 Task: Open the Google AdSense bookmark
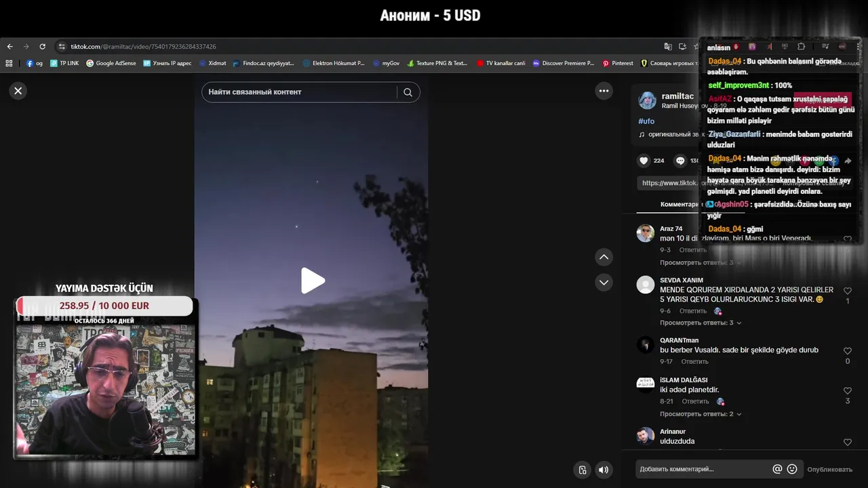(x=111, y=63)
